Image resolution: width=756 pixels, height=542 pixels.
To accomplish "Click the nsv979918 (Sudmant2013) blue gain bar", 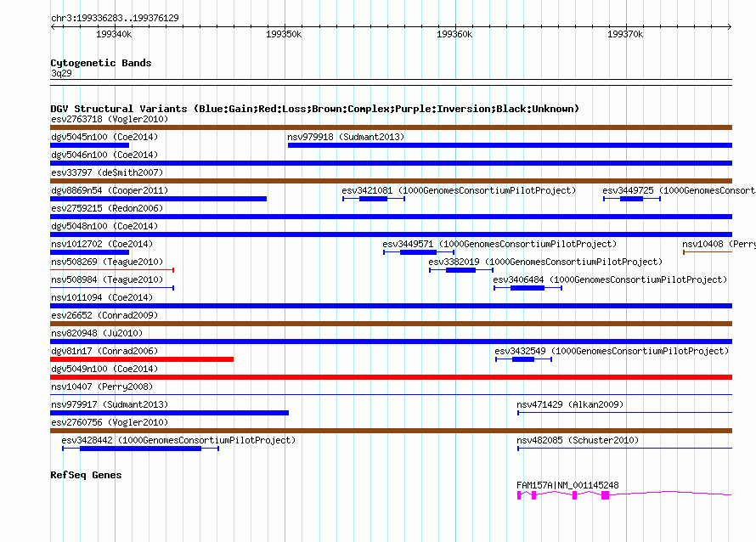I will [x=510, y=145].
